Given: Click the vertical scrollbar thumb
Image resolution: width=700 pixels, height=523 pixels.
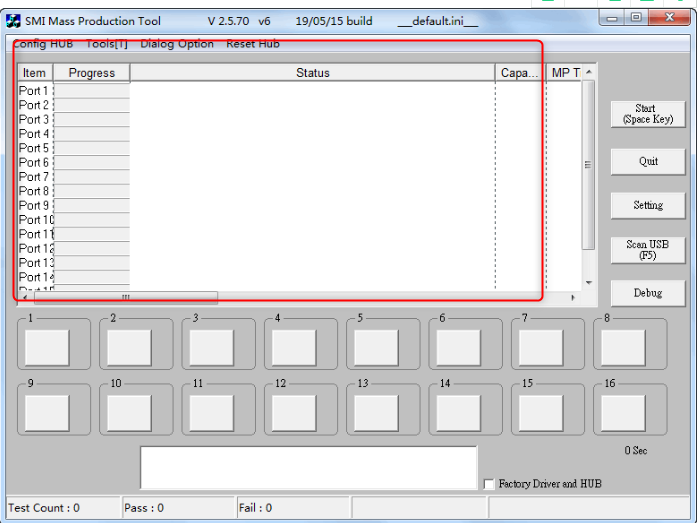Looking at the screenshot, I should pyautogui.click(x=589, y=165).
